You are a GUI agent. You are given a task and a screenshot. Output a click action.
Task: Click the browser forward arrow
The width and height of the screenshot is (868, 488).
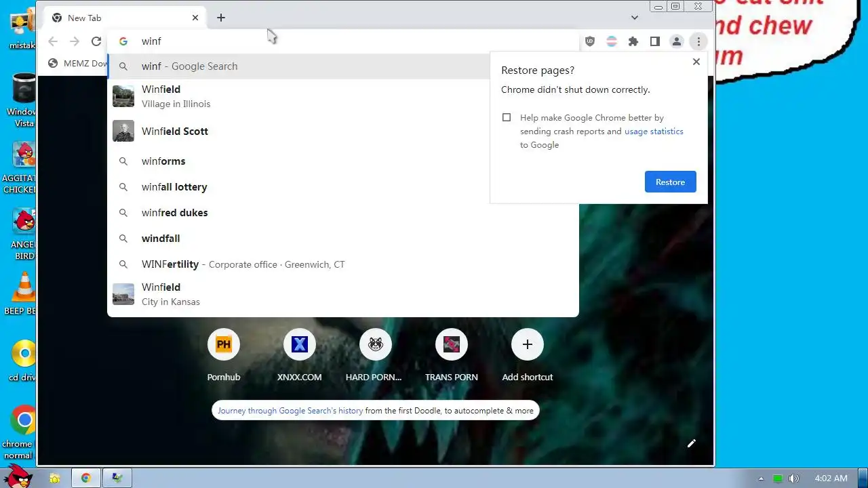tap(75, 41)
